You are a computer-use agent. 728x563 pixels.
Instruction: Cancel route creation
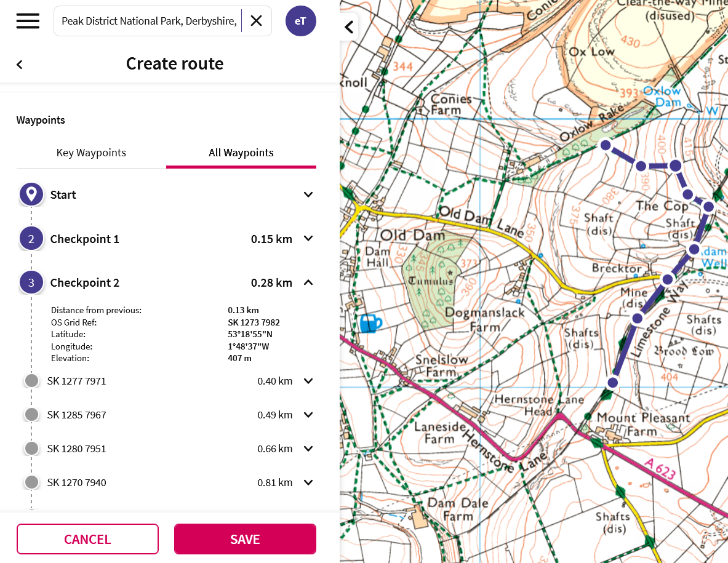pos(87,538)
